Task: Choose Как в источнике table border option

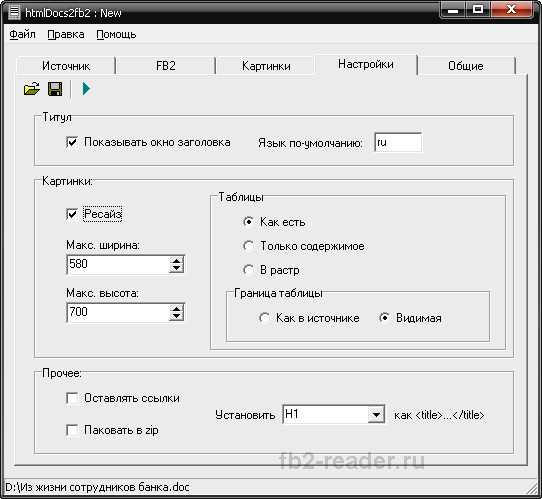Action: pos(264,318)
